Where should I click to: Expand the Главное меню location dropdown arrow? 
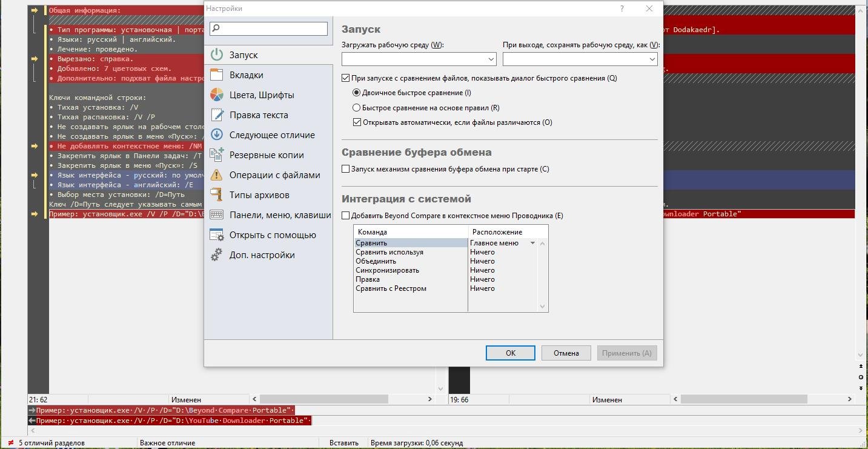click(x=532, y=243)
